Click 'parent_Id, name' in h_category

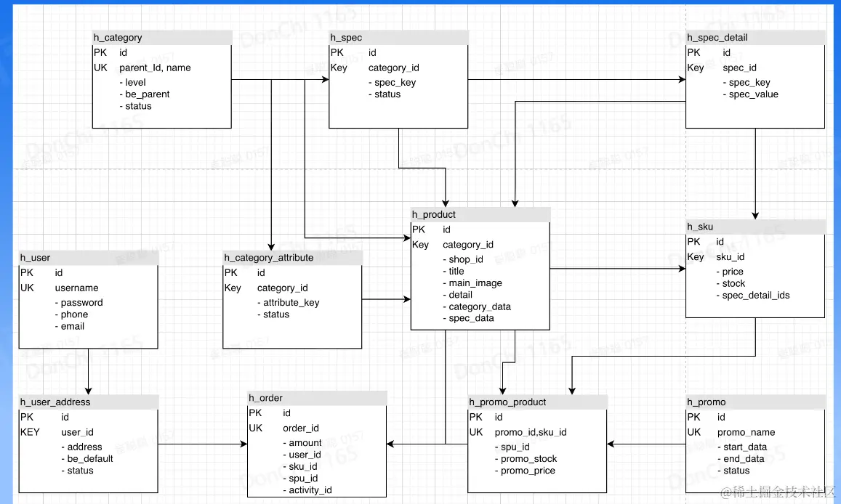155,68
